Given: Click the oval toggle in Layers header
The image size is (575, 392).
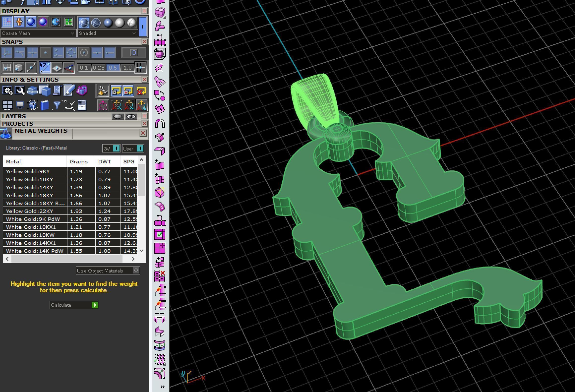Looking at the screenshot, I should point(118,117).
